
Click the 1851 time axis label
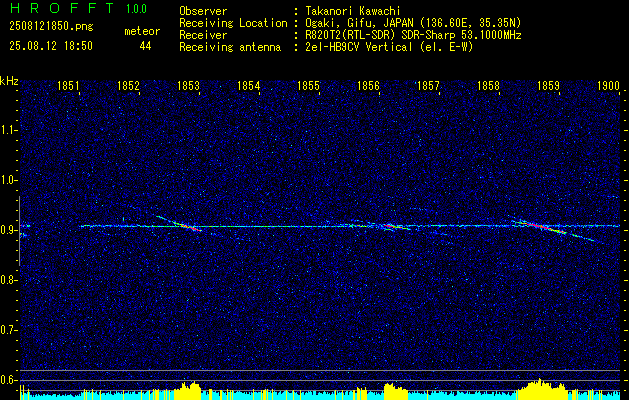(68, 86)
